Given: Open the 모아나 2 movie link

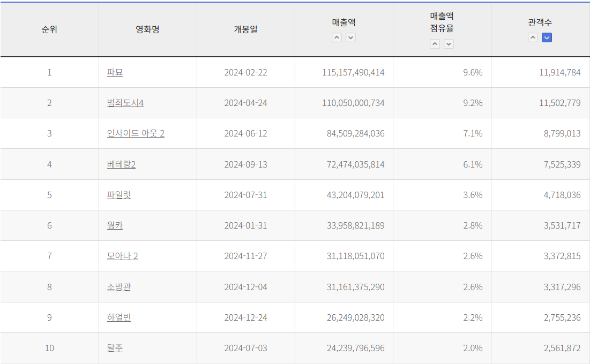Looking at the screenshot, I should [122, 256].
